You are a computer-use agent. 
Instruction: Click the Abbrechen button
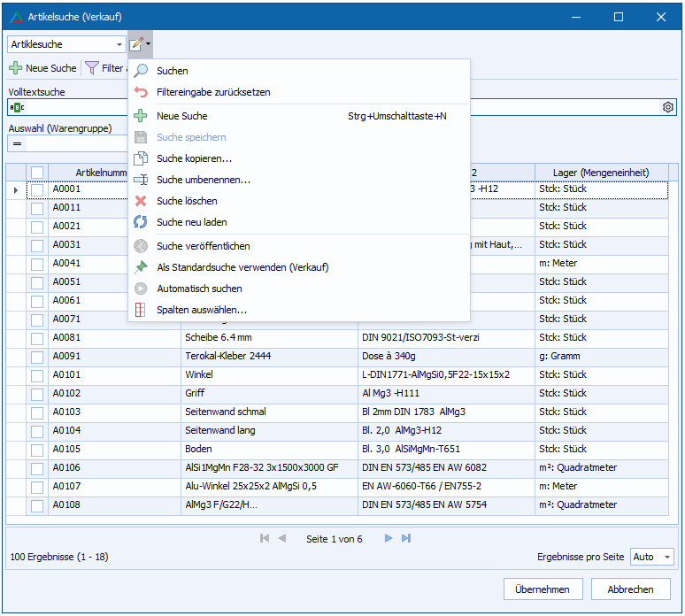point(631,589)
